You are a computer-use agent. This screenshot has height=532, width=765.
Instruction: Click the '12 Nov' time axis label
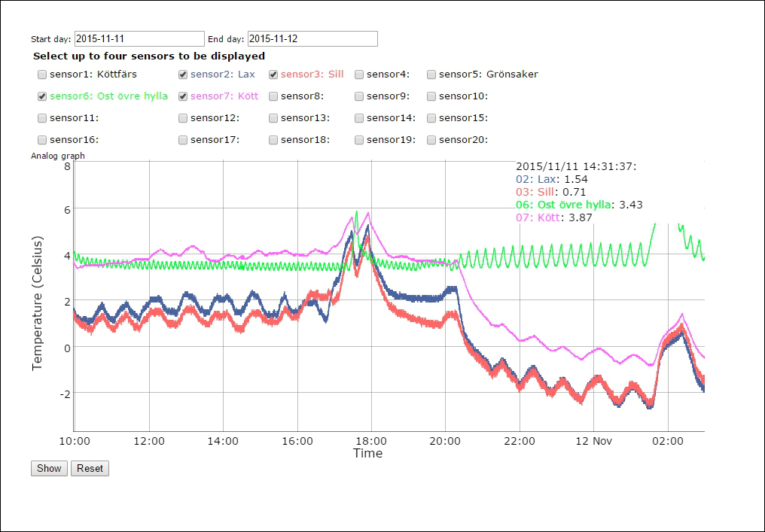(x=594, y=441)
